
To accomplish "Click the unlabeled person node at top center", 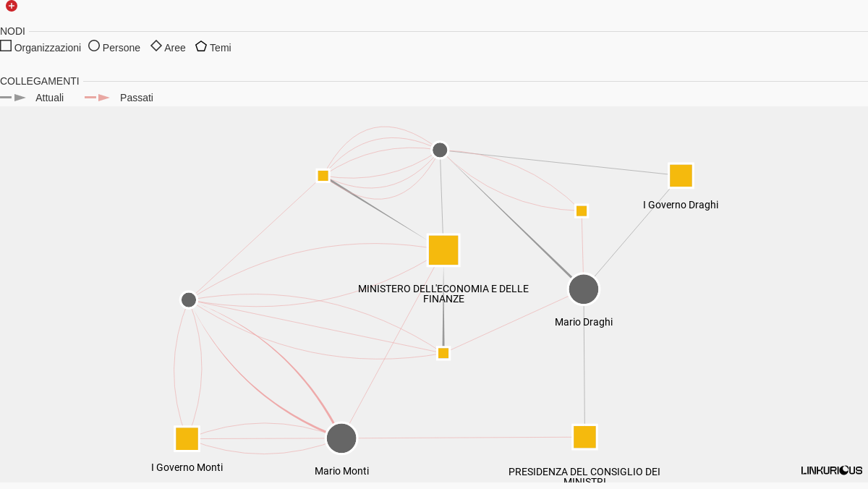I will [x=440, y=150].
